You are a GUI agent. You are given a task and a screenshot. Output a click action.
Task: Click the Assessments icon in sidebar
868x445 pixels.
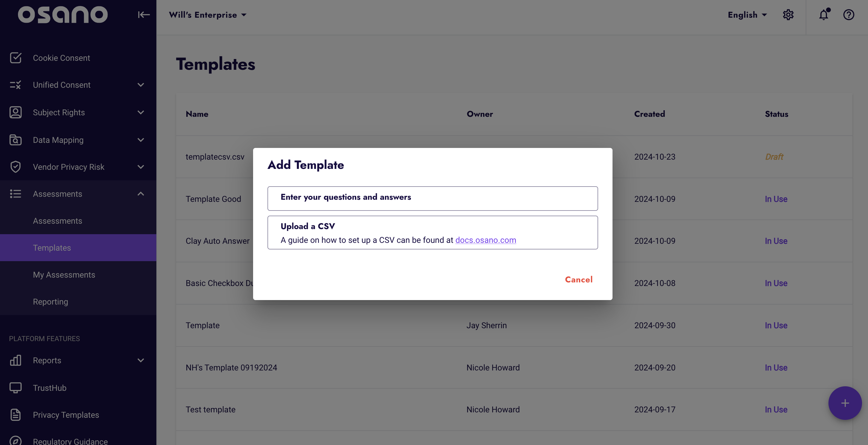pyautogui.click(x=15, y=193)
